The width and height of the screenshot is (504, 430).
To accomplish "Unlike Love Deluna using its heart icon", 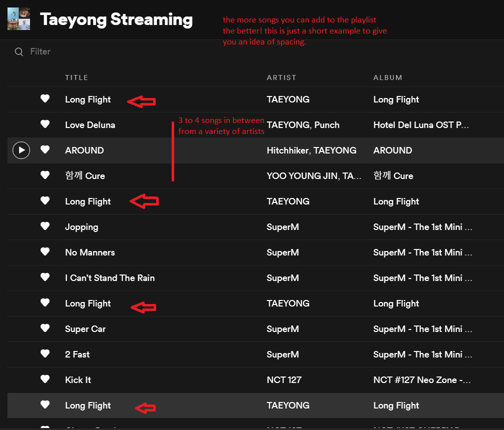I will tap(45, 124).
